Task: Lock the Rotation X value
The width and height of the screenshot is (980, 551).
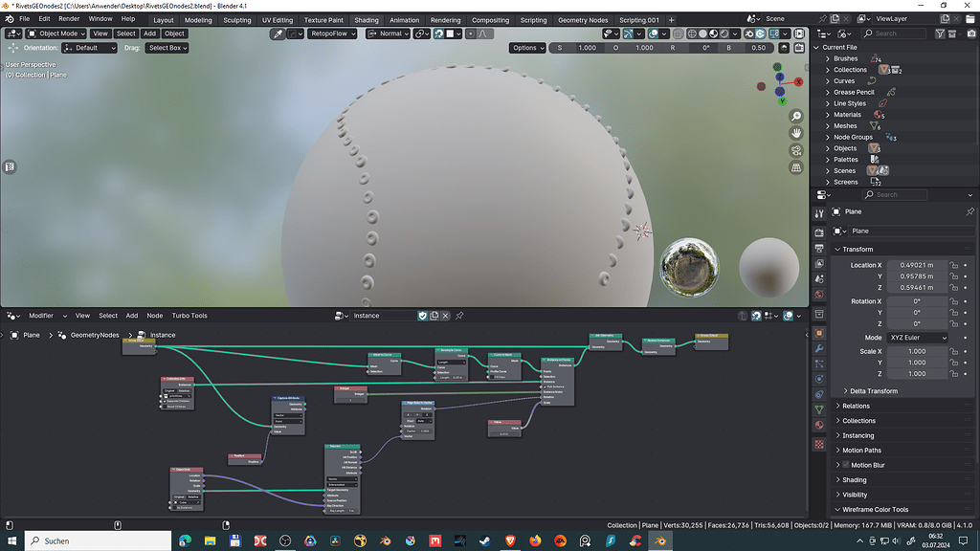Action: click(x=954, y=301)
